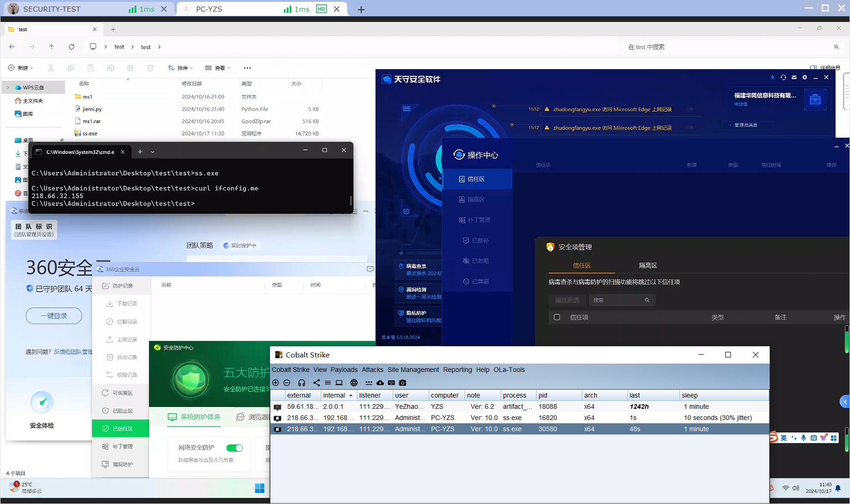
Task: Open the 排序 sort dropdown
Action: click(180, 68)
